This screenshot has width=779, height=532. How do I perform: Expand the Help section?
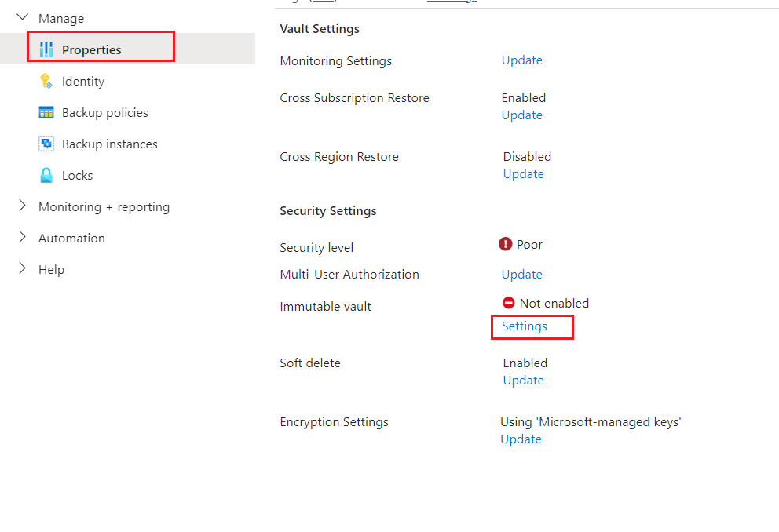pyautogui.click(x=22, y=269)
